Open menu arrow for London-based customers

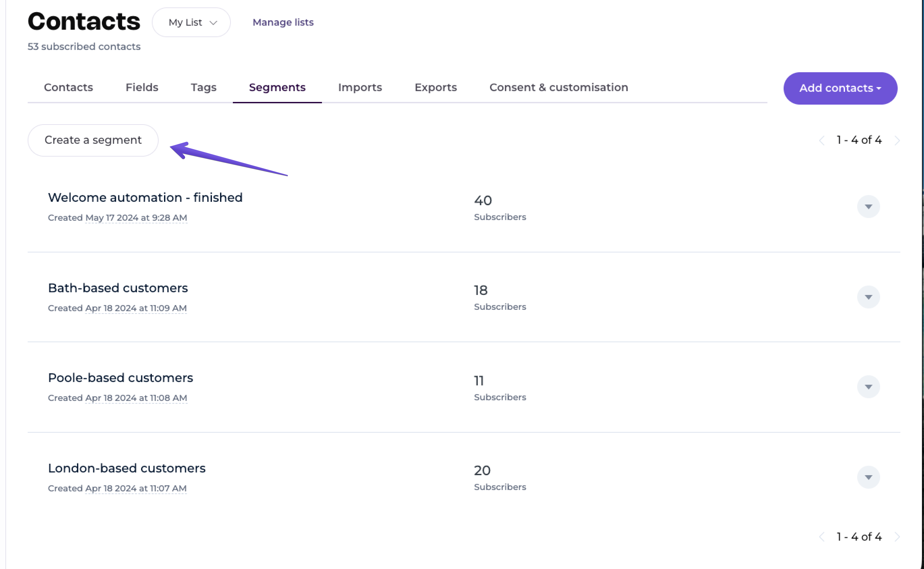868,477
